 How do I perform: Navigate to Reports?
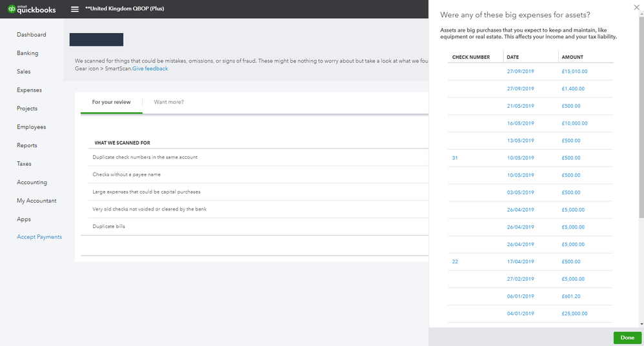point(26,145)
